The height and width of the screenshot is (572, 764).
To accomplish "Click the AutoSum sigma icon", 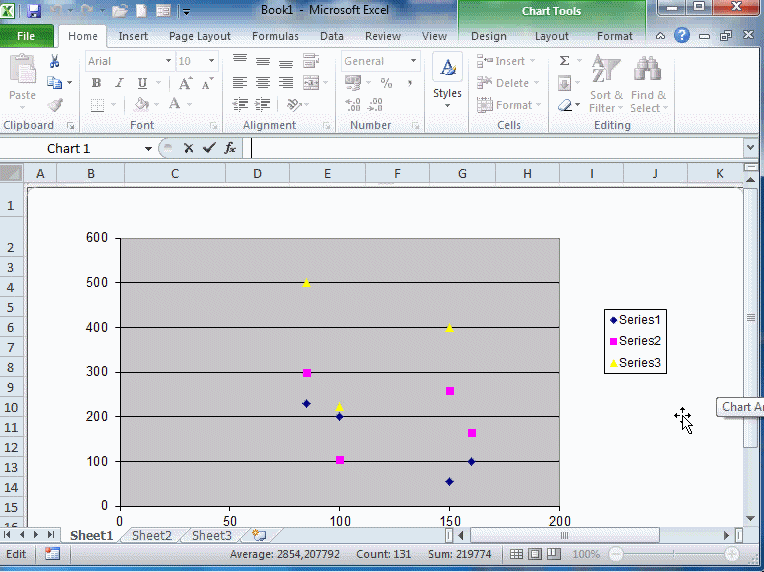I will (x=565, y=61).
